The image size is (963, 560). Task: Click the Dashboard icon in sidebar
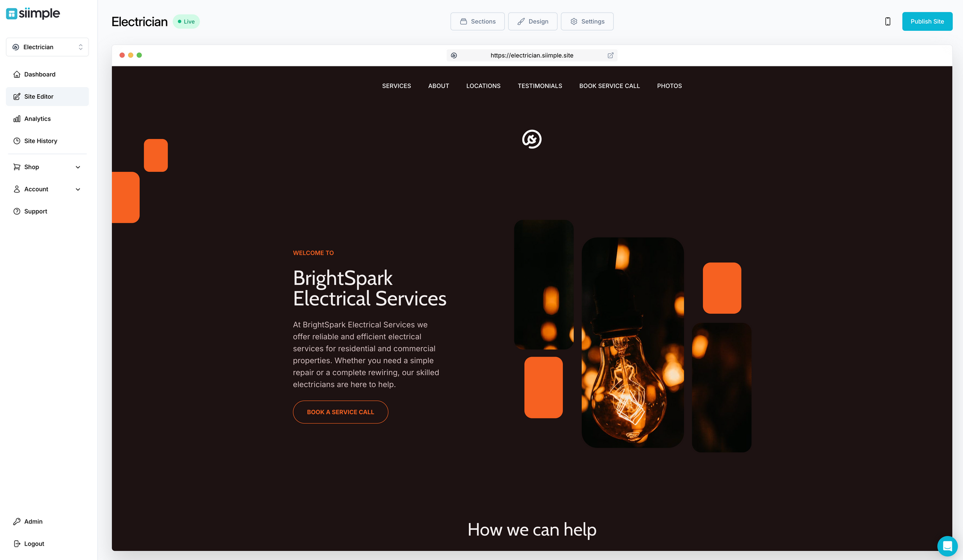click(17, 74)
